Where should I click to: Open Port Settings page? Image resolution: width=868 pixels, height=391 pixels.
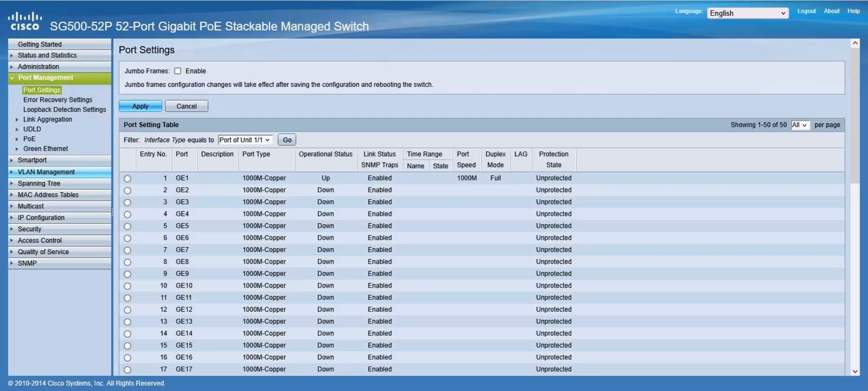click(42, 90)
